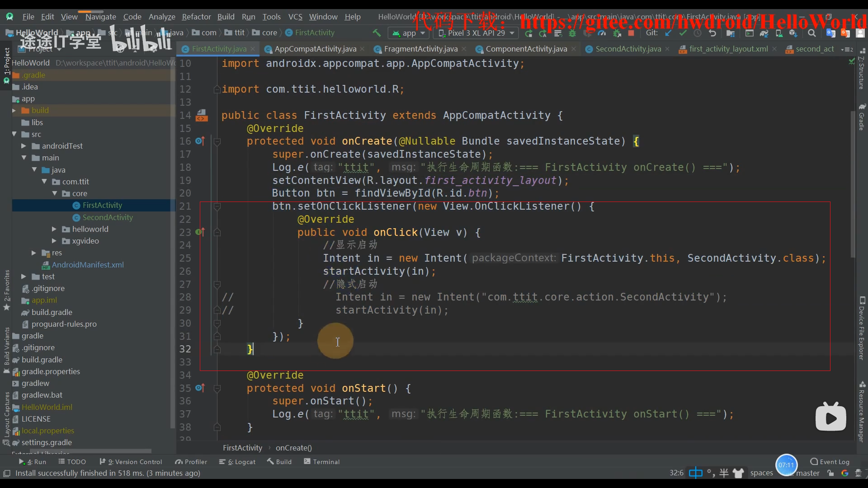This screenshot has height=488, width=868.
Task: Click the Rerun app toolbar icon
Action: tap(528, 33)
